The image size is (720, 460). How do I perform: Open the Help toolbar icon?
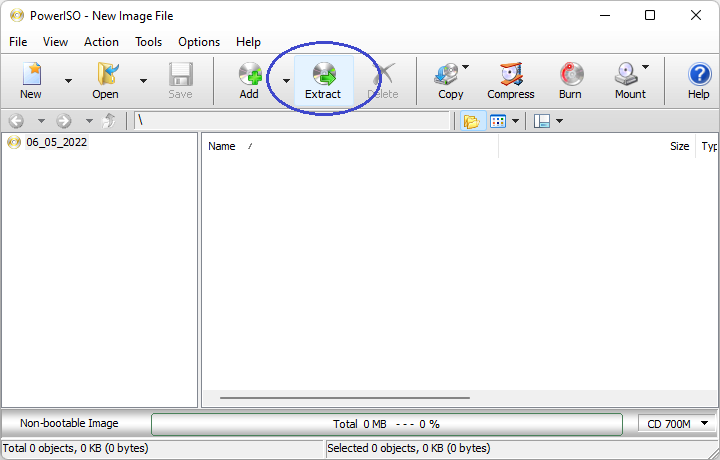click(699, 80)
